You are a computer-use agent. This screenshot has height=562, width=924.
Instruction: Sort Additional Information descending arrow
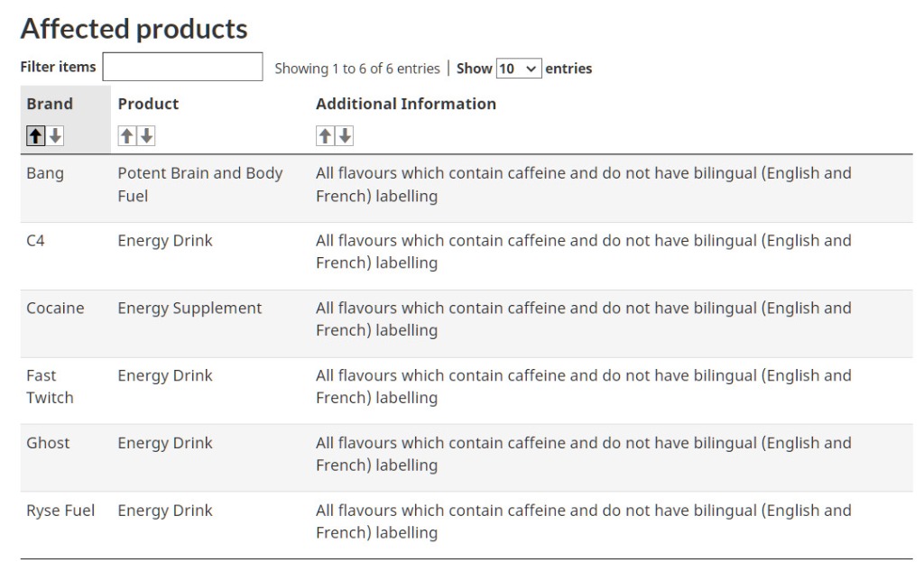pos(345,136)
